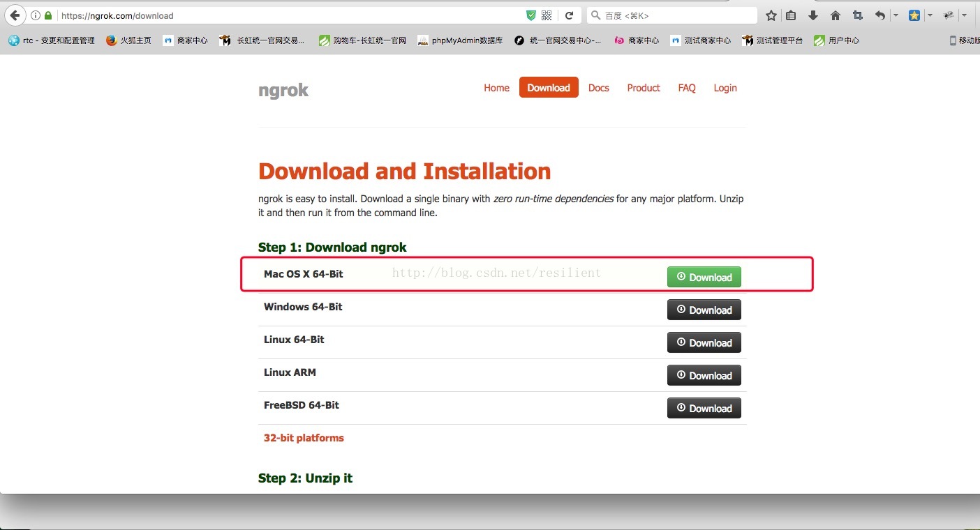
Task: Open the 长虹统一官网交易 bookmark
Action: pos(262,40)
